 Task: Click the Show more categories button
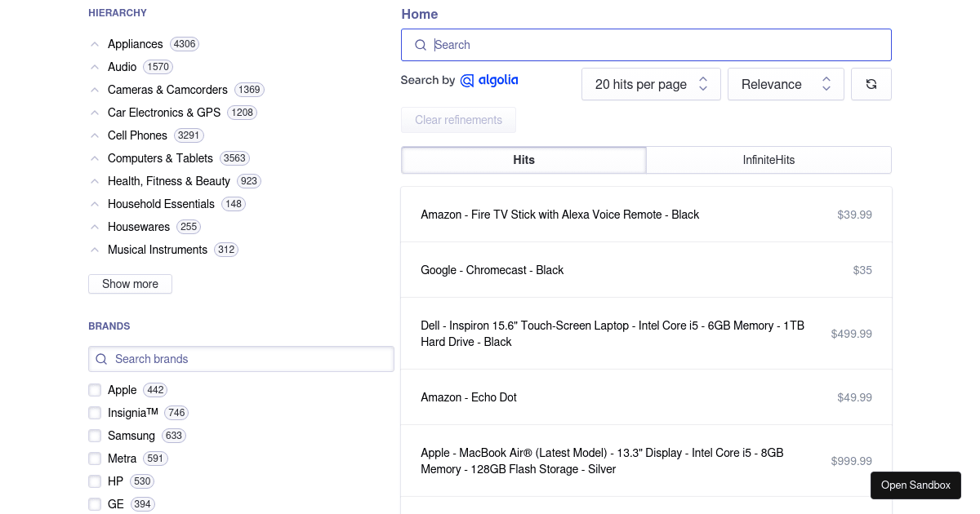click(130, 284)
